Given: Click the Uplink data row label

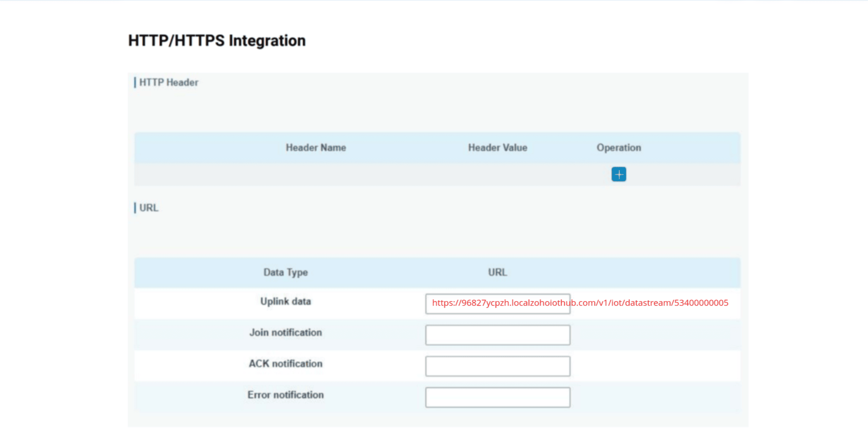Looking at the screenshot, I should click(x=285, y=301).
